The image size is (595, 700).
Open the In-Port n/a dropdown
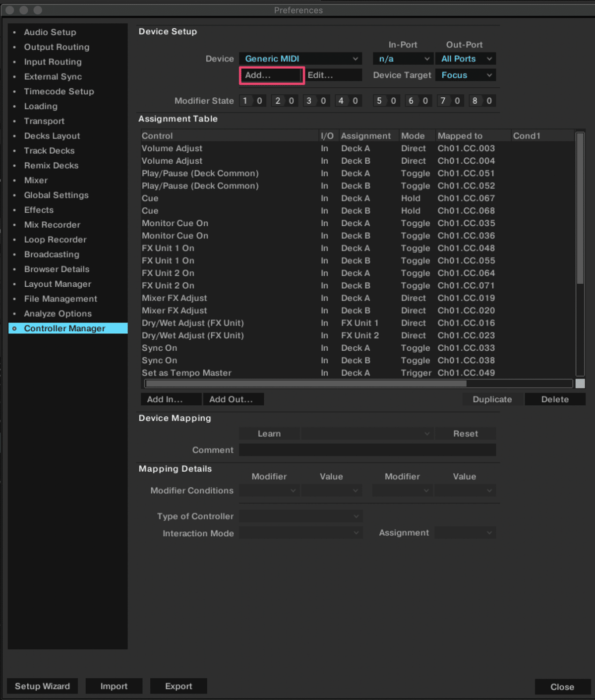(403, 59)
